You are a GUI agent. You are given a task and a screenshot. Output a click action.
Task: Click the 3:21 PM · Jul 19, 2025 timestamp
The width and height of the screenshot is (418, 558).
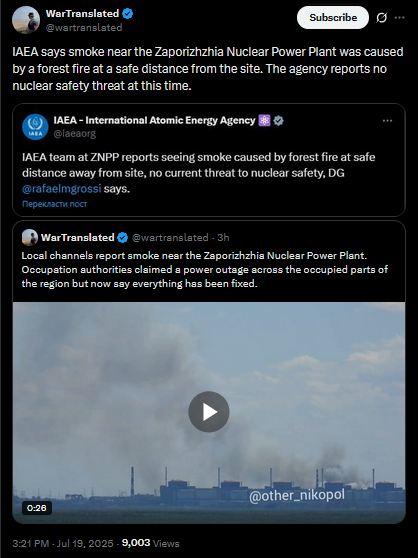point(63,543)
